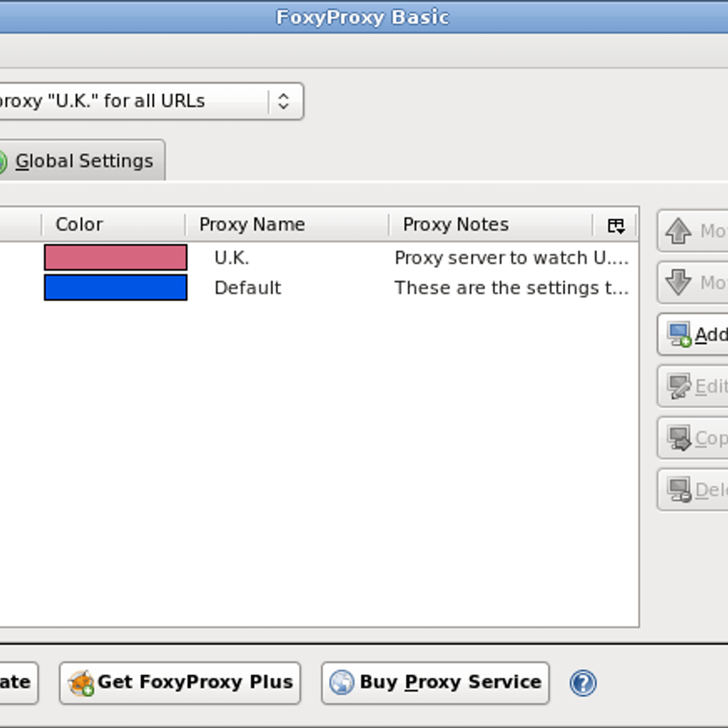
Task: Click the Copy proxy button
Action: [693, 438]
